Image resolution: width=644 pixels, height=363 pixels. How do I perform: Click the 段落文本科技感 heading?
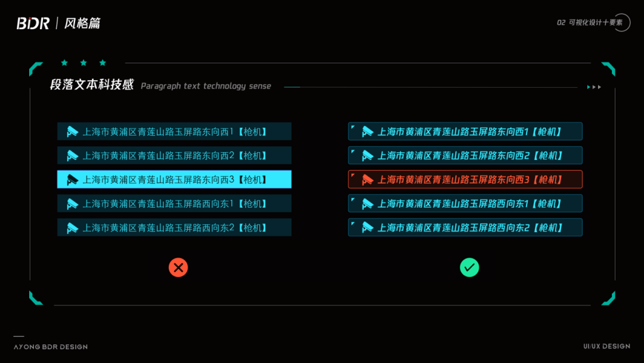92,85
